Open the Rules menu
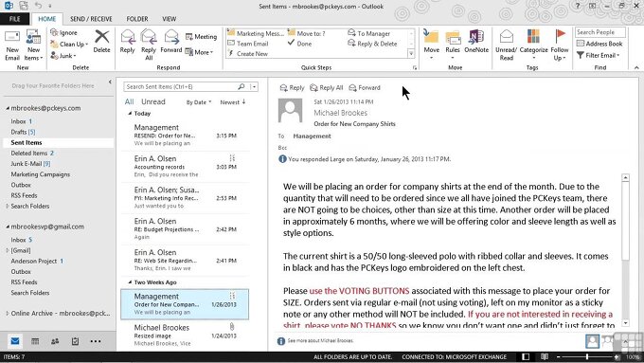Screen dimensions: 644x363 (x=453, y=45)
